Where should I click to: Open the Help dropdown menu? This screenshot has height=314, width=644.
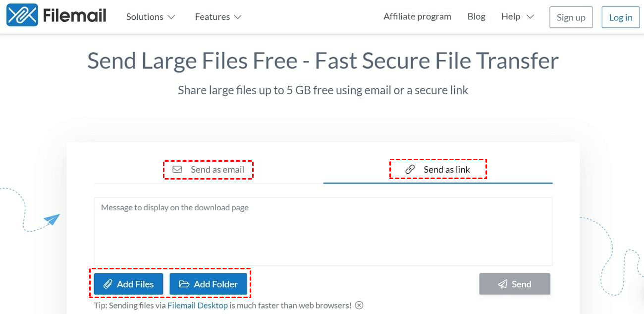point(517,17)
